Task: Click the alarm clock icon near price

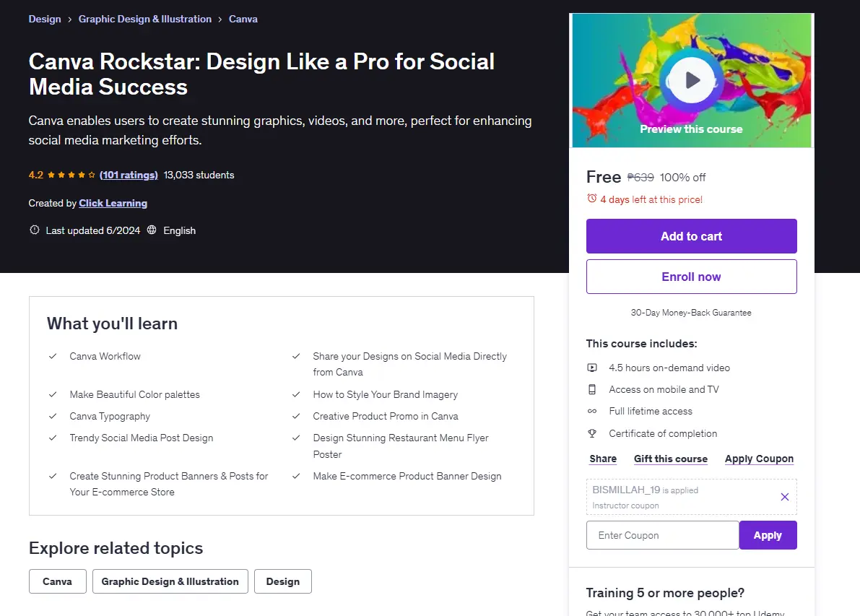Action: tap(592, 199)
